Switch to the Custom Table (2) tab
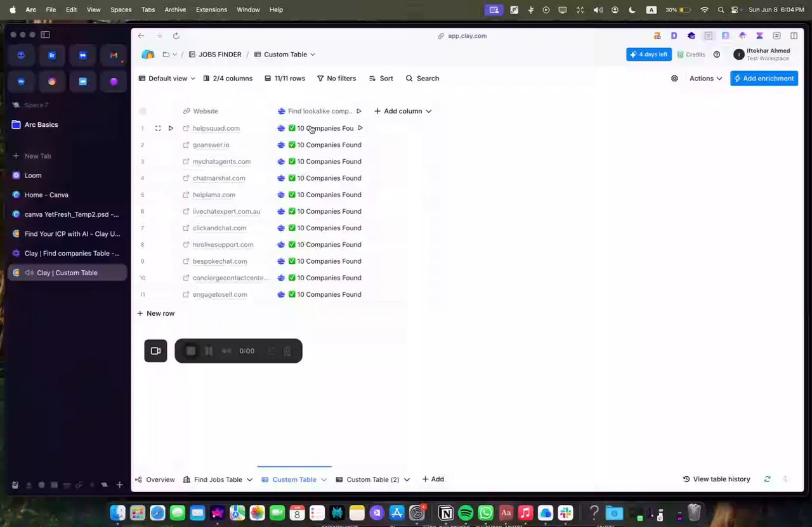Screen dimensions: 812x527 (x=367, y=480)
